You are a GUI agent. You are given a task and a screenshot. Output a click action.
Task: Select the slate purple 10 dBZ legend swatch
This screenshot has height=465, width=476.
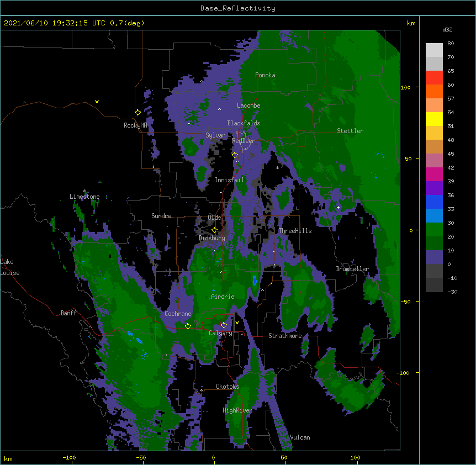434,257
